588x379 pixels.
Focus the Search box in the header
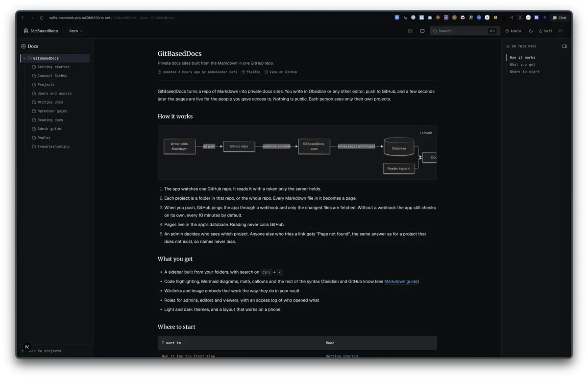click(465, 31)
